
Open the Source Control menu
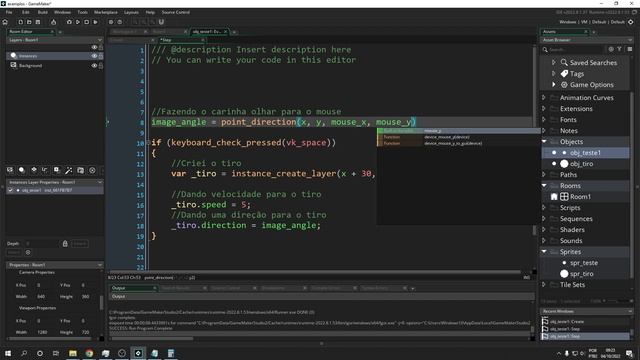176,12
